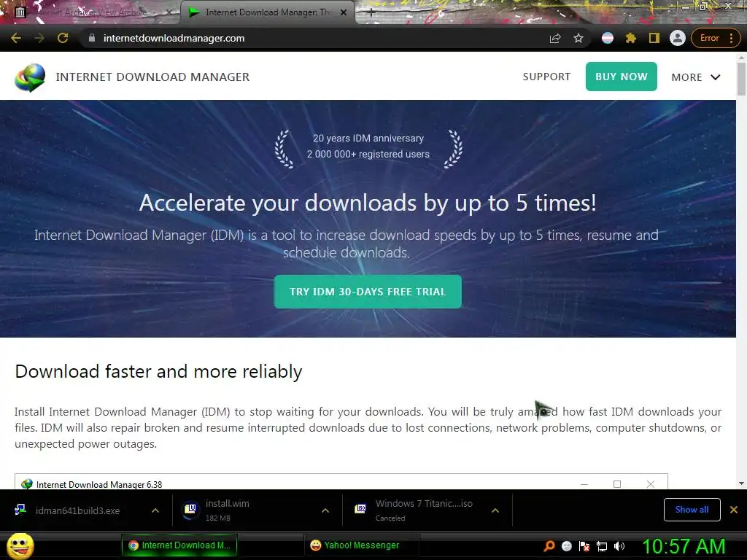Image resolution: width=747 pixels, height=560 pixels.
Task: Close the Internet Download Manager tab
Action: [344, 12]
